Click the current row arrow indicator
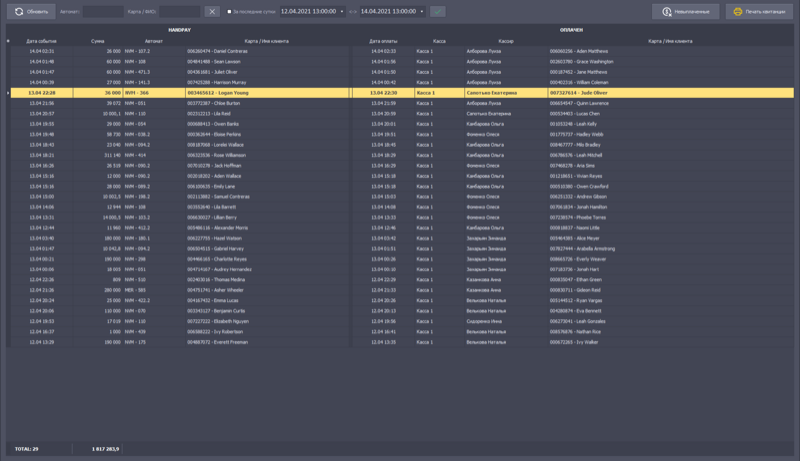Viewport: 800px width, 461px height. pyautogui.click(x=9, y=92)
